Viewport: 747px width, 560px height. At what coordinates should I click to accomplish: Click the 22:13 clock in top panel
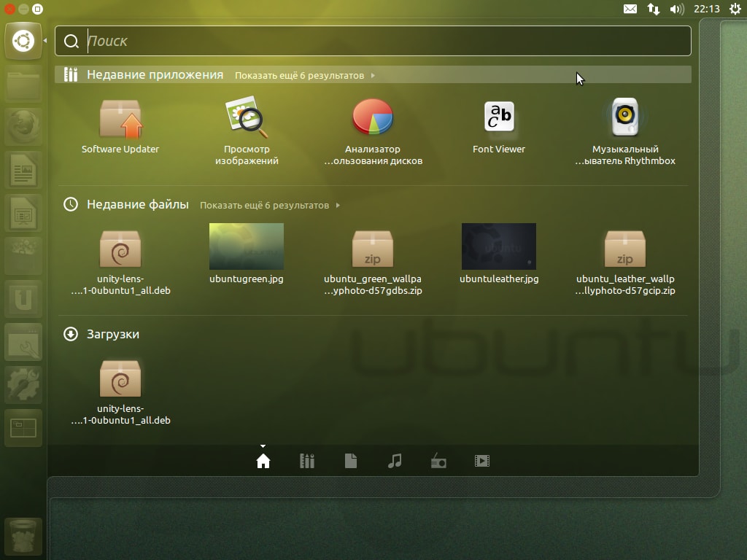706,9
